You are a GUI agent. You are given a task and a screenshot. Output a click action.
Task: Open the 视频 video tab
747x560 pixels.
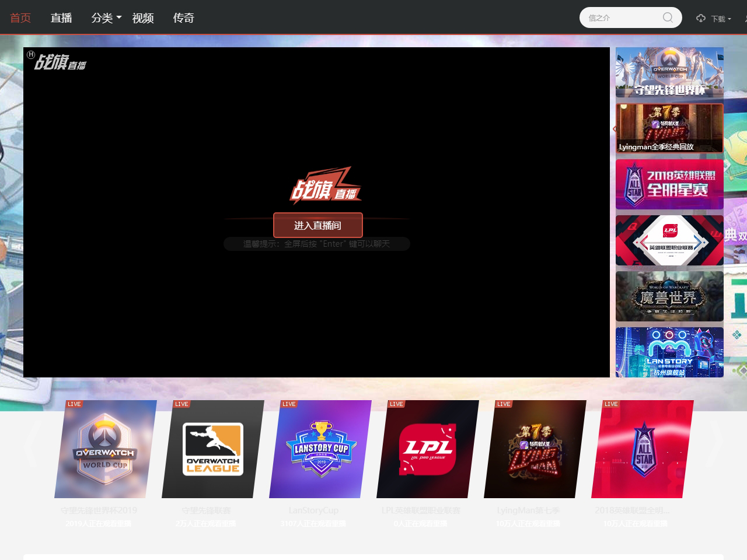coord(143,18)
